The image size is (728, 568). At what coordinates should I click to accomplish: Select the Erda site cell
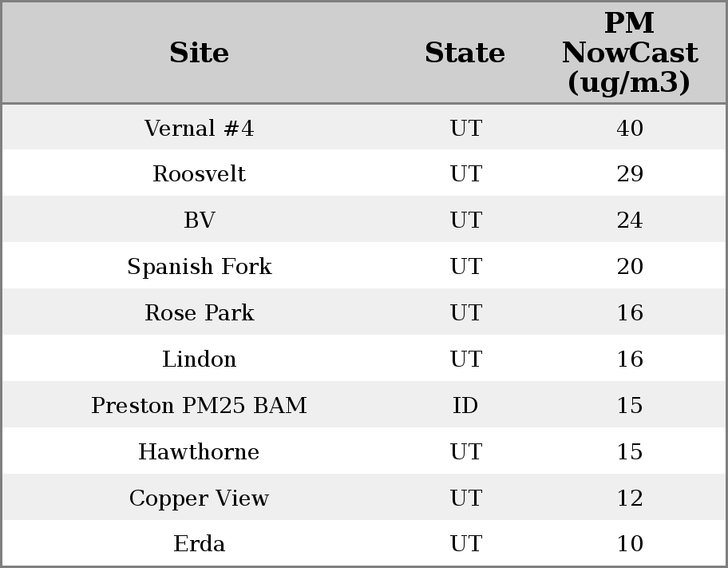point(199,544)
